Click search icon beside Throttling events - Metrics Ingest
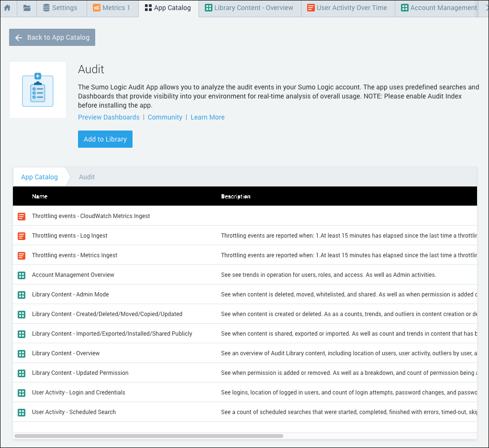The image size is (489, 448). point(21,255)
